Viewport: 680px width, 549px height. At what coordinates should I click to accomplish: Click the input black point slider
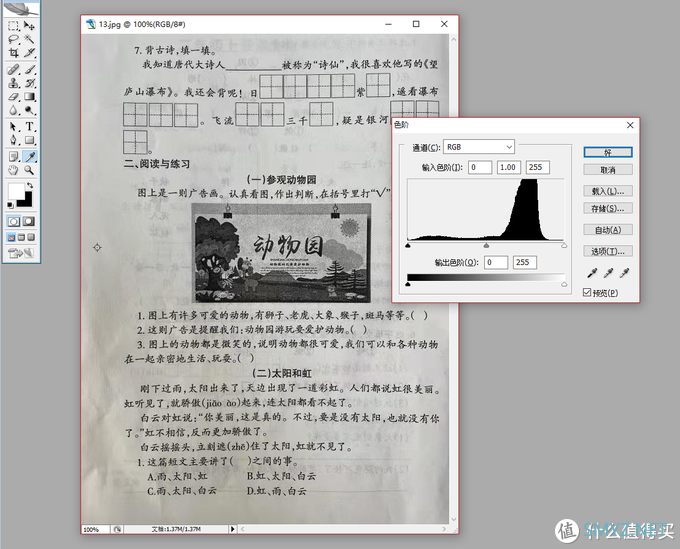(x=408, y=246)
